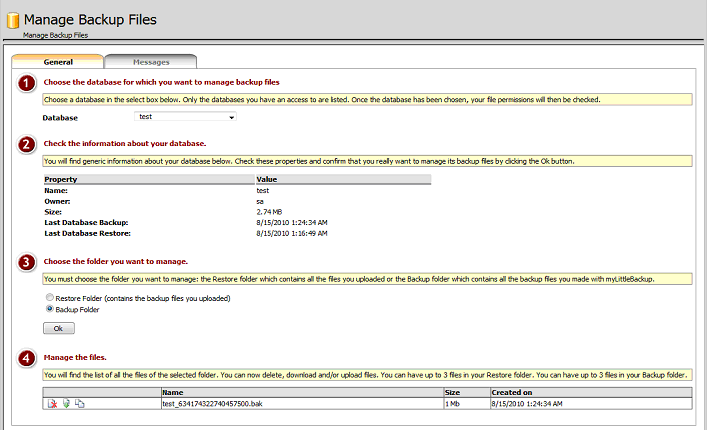This screenshot has width=707, height=430.
Task: Click the created date 8/15/2010 1:24:34 AM in file row
Action: (x=527, y=403)
